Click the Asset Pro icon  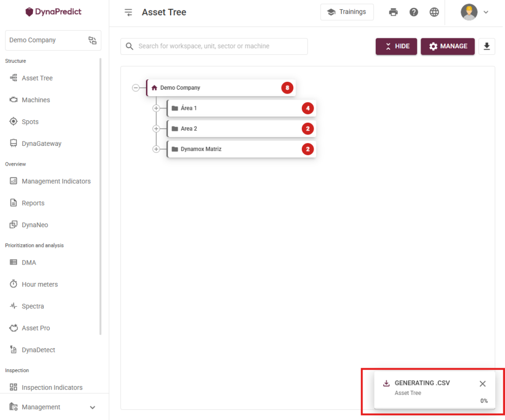coord(13,328)
